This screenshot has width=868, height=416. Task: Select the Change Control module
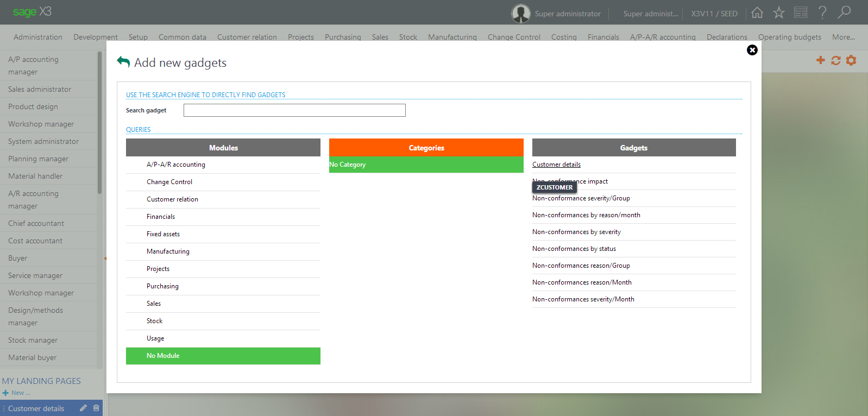pos(223,182)
